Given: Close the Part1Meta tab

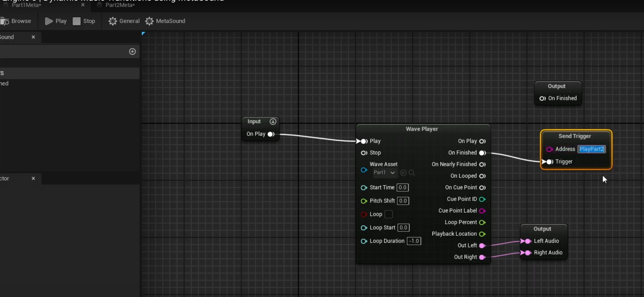Looking at the screenshot, I should pos(83,5).
